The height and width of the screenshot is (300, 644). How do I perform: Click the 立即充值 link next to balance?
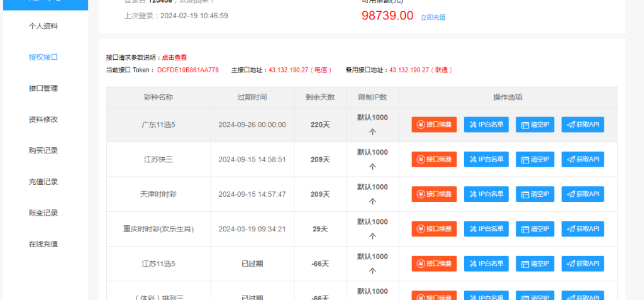(x=433, y=17)
